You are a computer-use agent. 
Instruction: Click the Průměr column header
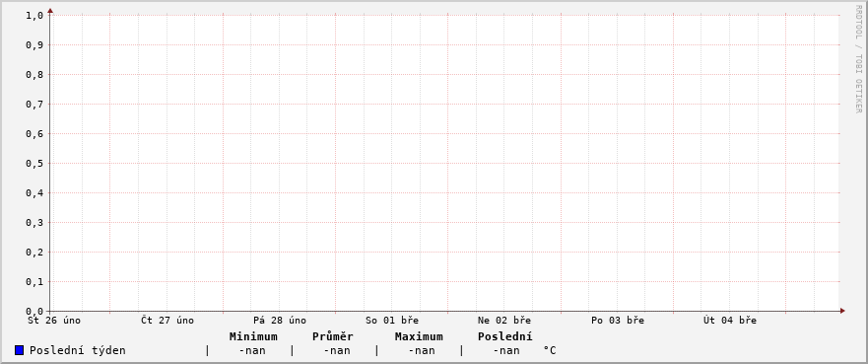point(333,336)
